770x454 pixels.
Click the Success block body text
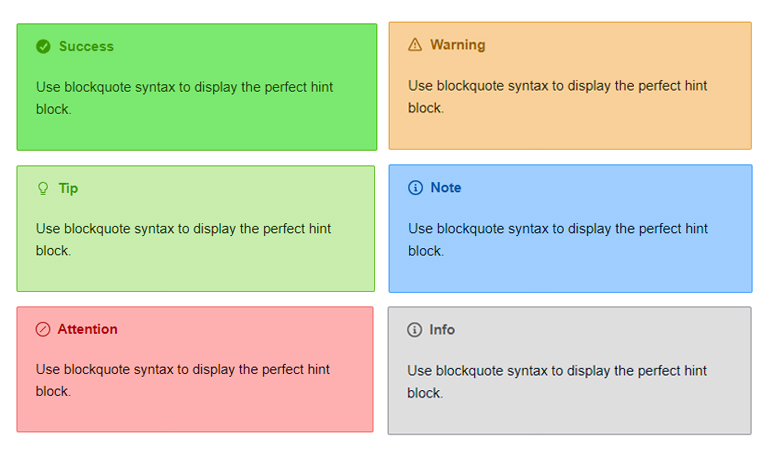click(184, 88)
